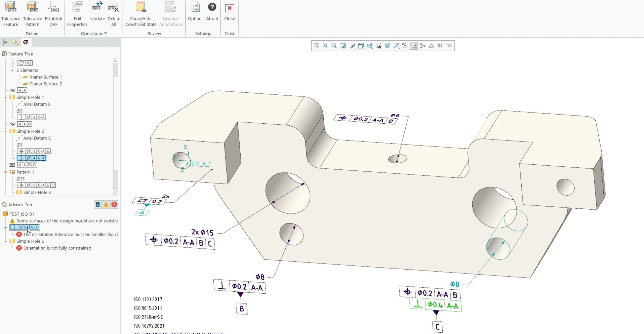The image size is (644, 334).
Task: Click Edit Properties in the ribbon
Action: coord(77,14)
